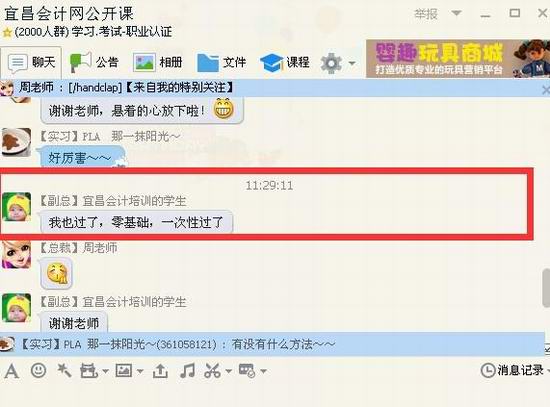Switch to the 相册 tab

(x=158, y=62)
